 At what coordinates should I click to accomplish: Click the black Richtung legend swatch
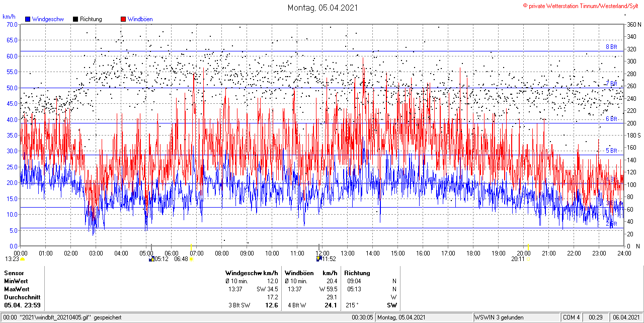(x=75, y=19)
